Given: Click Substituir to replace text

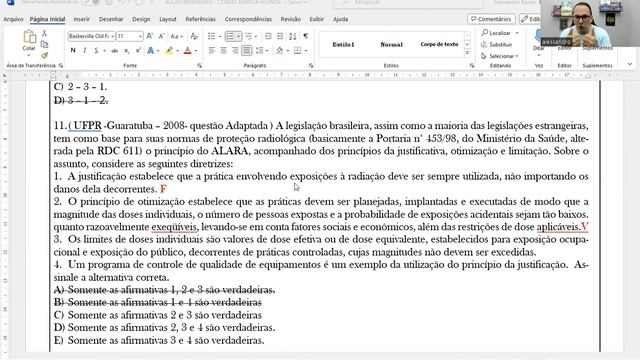Looking at the screenshot, I should (x=497, y=44).
